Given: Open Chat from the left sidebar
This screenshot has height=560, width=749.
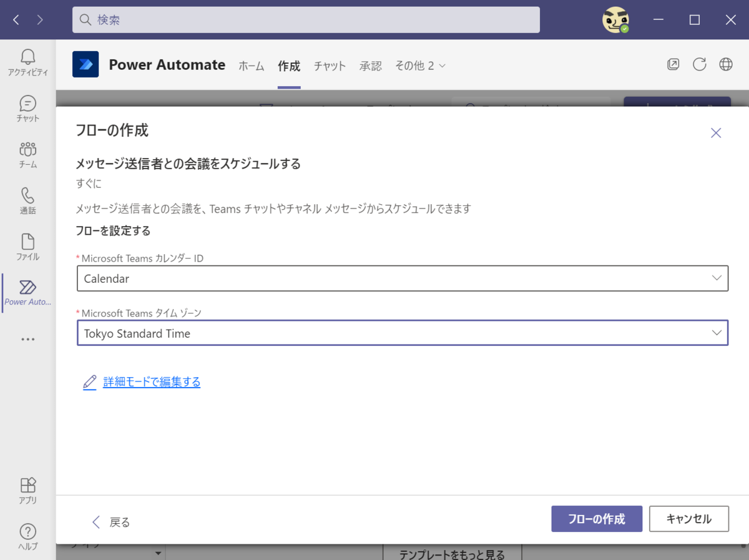Looking at the screenshot, I should (x=27, y=109).
